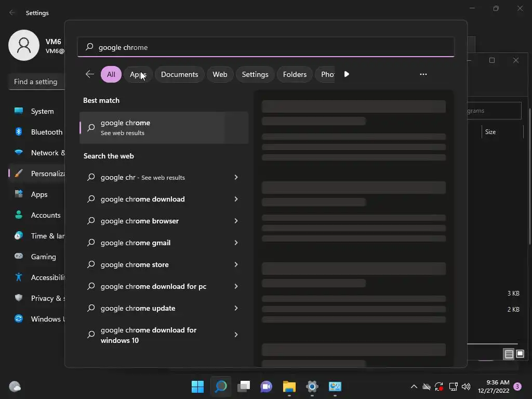Screen dimensions: 532x399
Task: Sort by Size column header
Action: tap(501, 132)
